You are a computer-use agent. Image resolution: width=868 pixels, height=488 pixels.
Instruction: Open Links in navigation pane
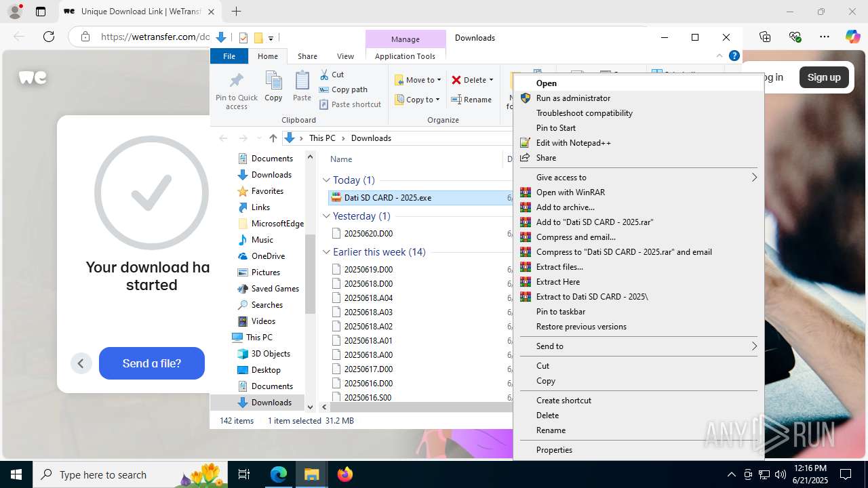[260, 207]
